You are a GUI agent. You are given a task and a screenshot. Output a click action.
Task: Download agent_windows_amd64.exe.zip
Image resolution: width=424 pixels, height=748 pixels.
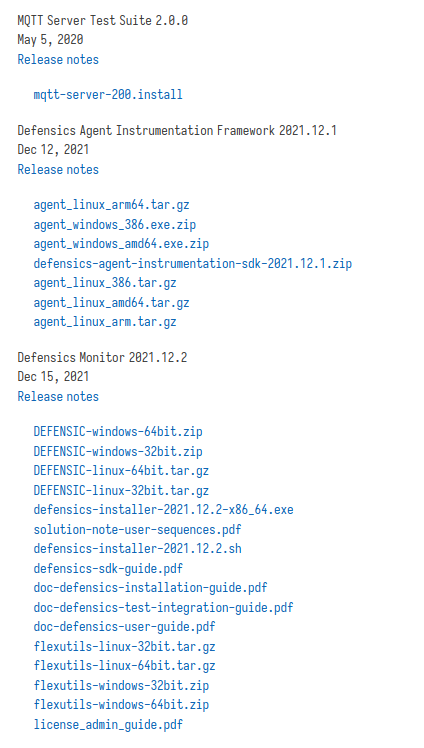coord(121,244)
